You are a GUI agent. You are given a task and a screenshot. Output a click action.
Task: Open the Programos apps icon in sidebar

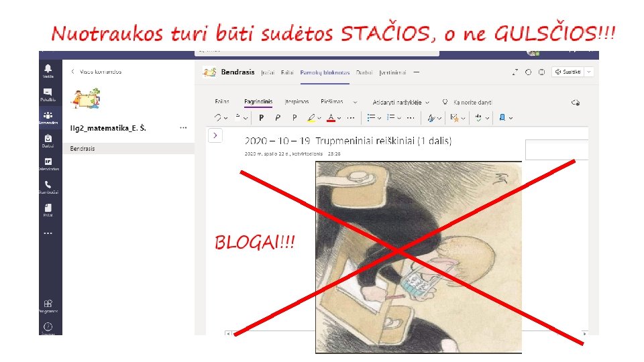[48, 306]
